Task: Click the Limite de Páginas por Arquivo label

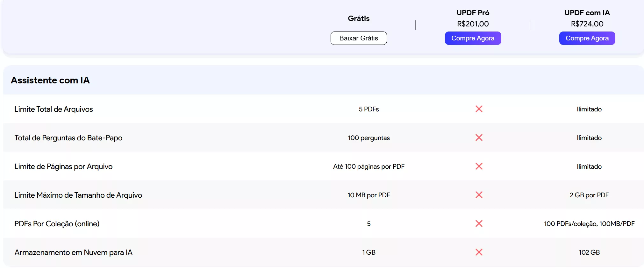Action: pos(63,166)
